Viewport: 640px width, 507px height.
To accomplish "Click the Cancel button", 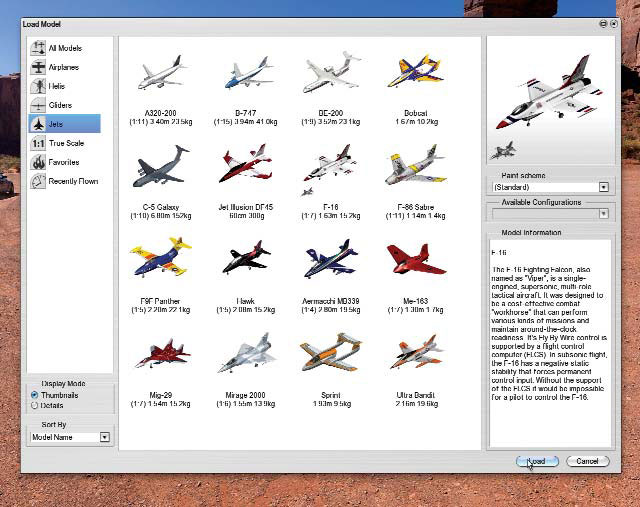I will [x=588, y=461].
